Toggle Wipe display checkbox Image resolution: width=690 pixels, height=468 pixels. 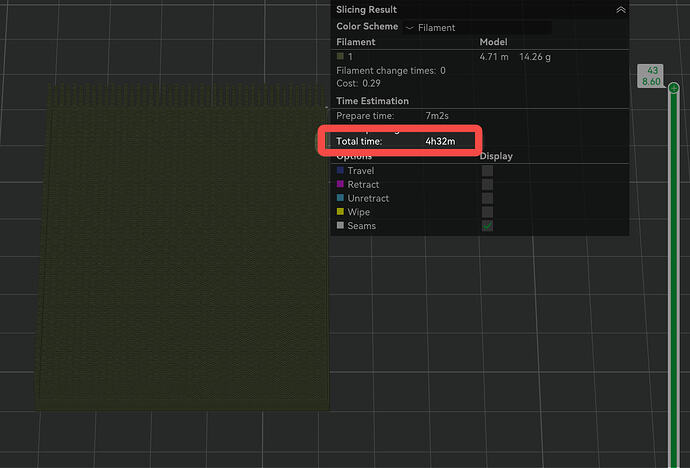click(x=487, y=212)
